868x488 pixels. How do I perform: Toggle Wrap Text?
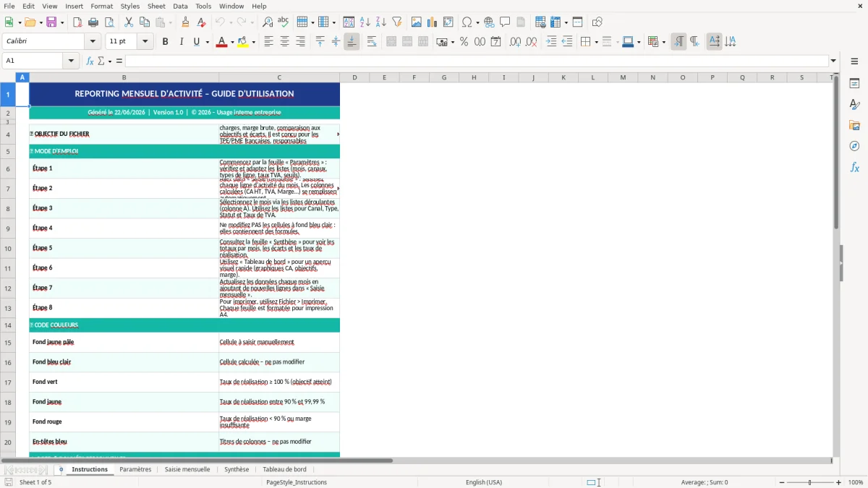(372, 42)
